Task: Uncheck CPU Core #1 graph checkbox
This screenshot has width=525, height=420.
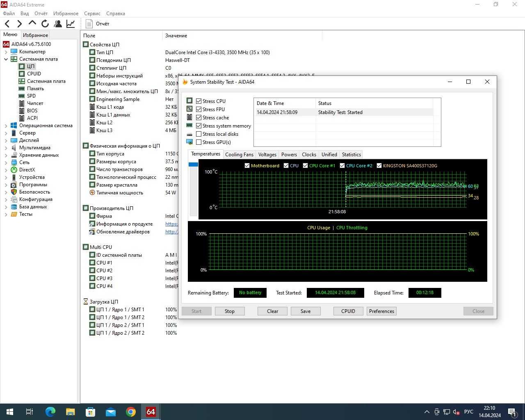Action: point(305,166)
